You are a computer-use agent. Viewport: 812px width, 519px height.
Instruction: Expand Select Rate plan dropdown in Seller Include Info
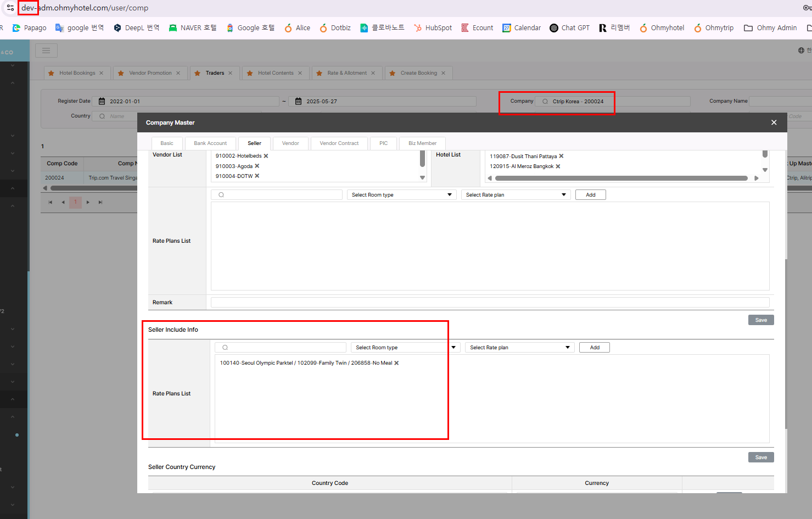519,348
